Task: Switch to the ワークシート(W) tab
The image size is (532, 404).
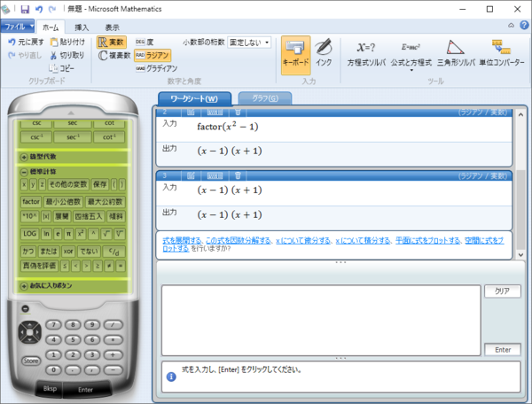Action: [194, 98]
